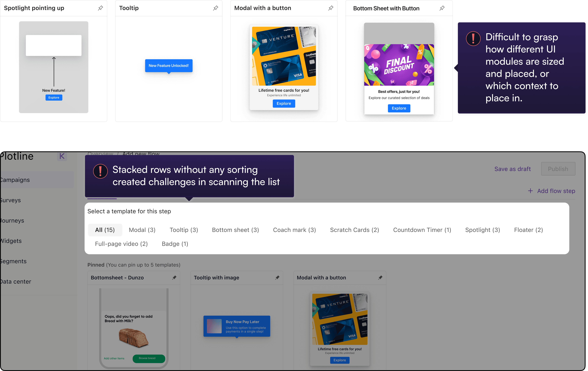Click Explore on the Final Discount sheet

pos(399,108)
